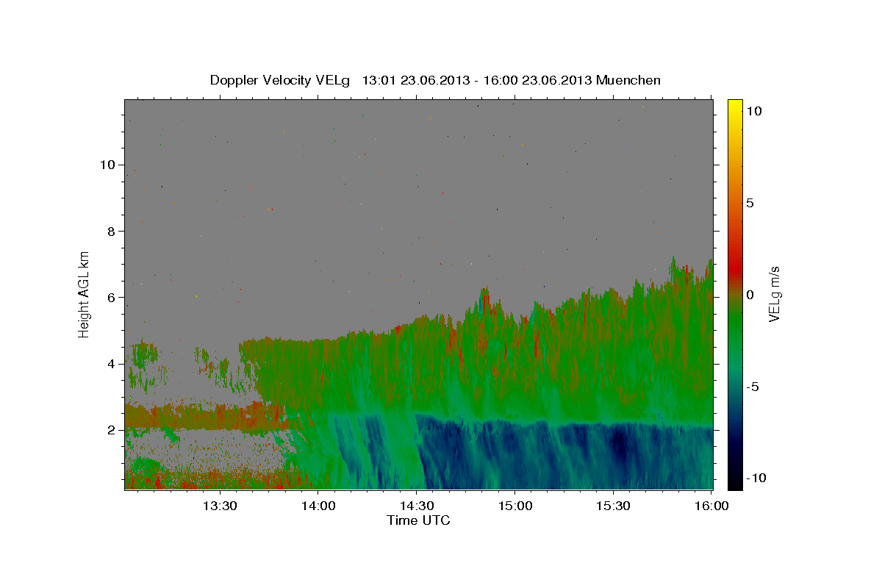Click the colorbar value -10 label
This screenshot has width=882, height=588.
coord(756,478)
